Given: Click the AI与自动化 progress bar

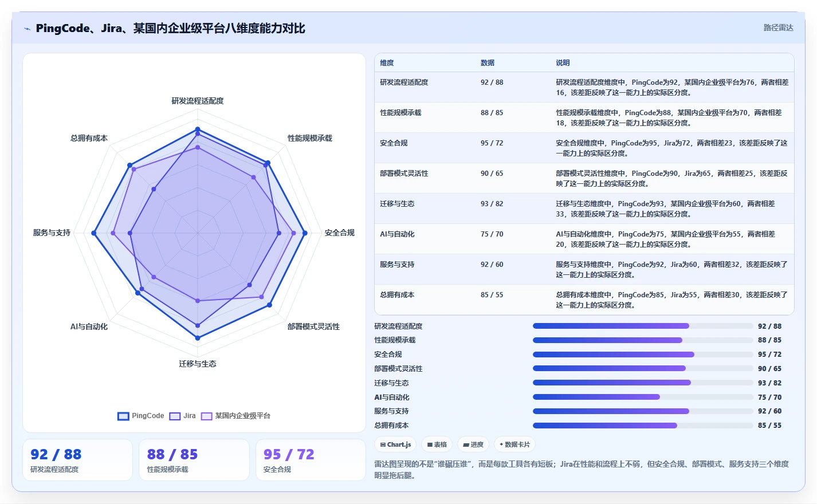Looking at the screenshot, I should 643,397.
